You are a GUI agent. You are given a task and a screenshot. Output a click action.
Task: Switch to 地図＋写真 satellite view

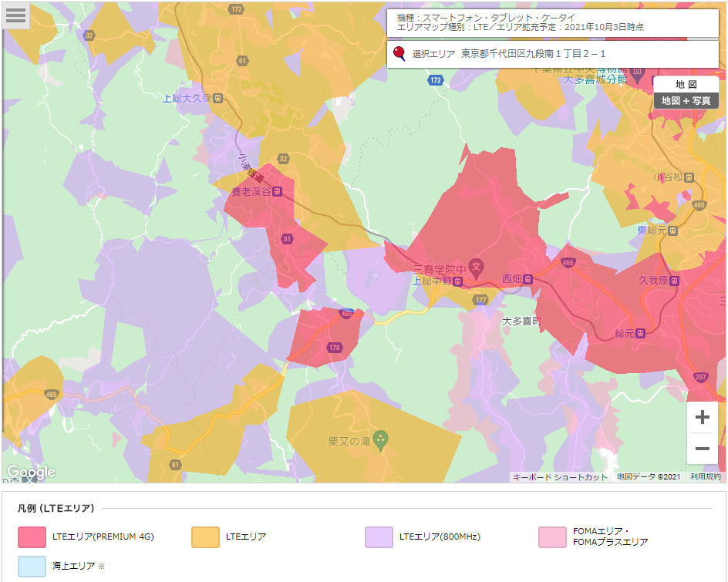coord(686,101)
